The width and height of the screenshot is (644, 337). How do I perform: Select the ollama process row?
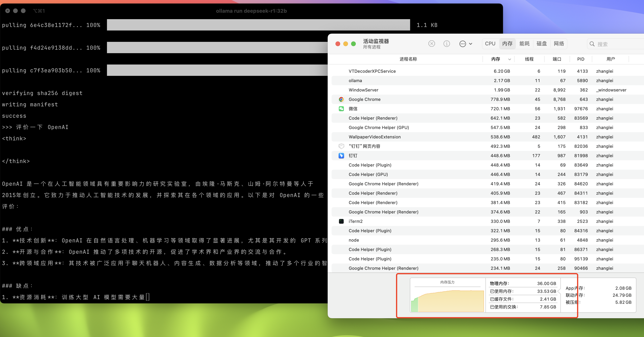tap(488, 81)
